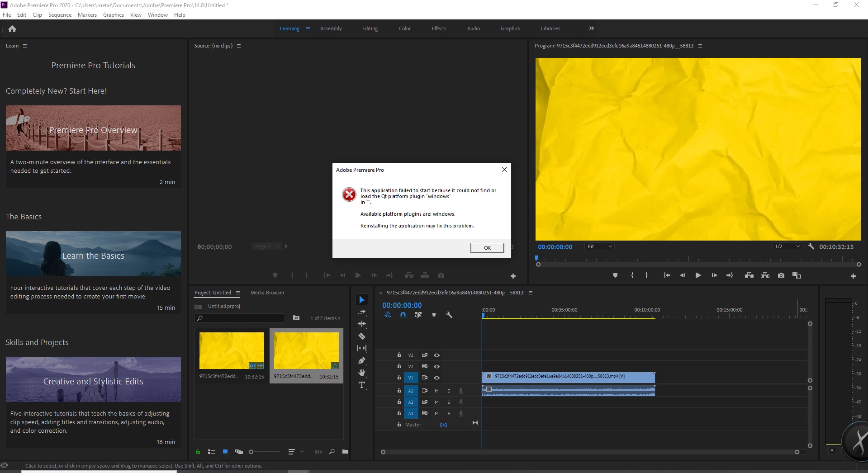Close the Adobe Premiere Pro error dialog
868x473 pixels.
(504, 170)
